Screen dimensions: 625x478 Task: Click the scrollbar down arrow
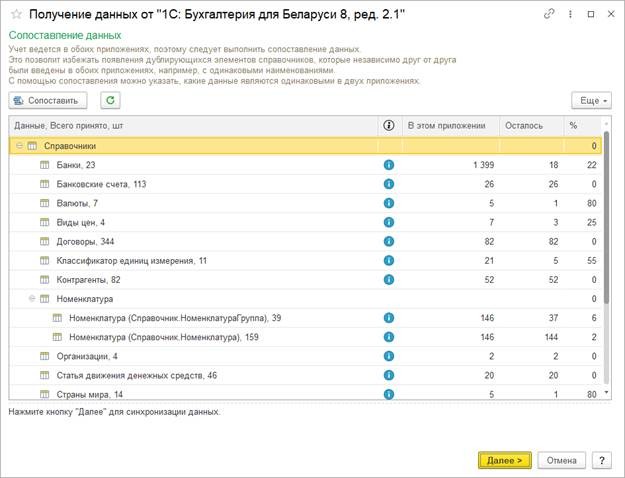coord(606,393)
